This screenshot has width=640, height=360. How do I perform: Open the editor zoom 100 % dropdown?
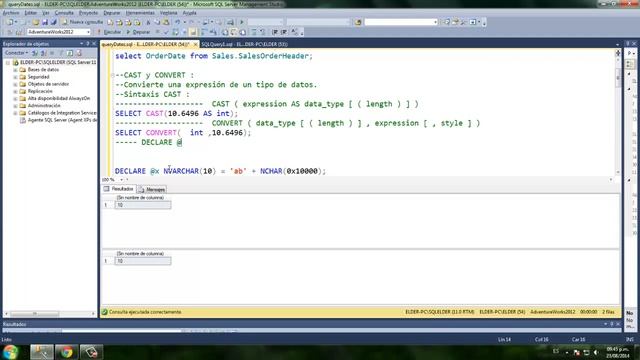pyautogui.click(x=121, y=180)
